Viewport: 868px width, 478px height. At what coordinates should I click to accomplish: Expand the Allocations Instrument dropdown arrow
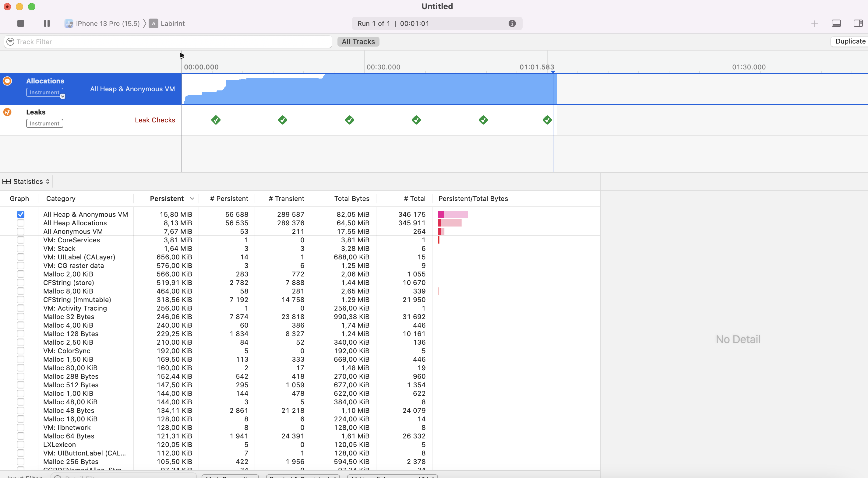tap(63, 96)
